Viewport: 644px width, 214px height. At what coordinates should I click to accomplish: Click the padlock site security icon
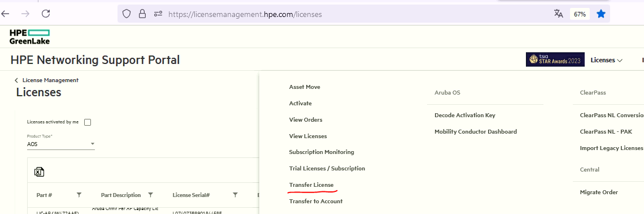pyautogui.click(x=142, y=14)
